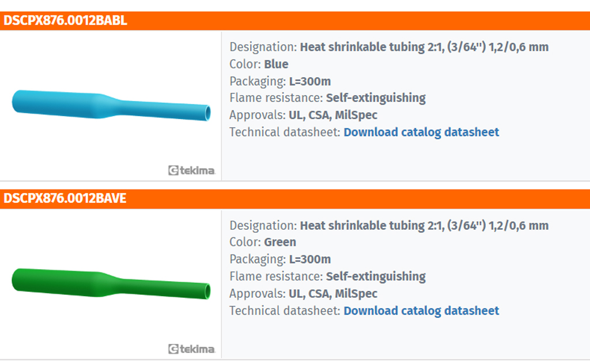The height and width of the screenshot is (364, 590).
Task: Click Self-extinguishing on the blue product
Action: [x=376, y=98]
